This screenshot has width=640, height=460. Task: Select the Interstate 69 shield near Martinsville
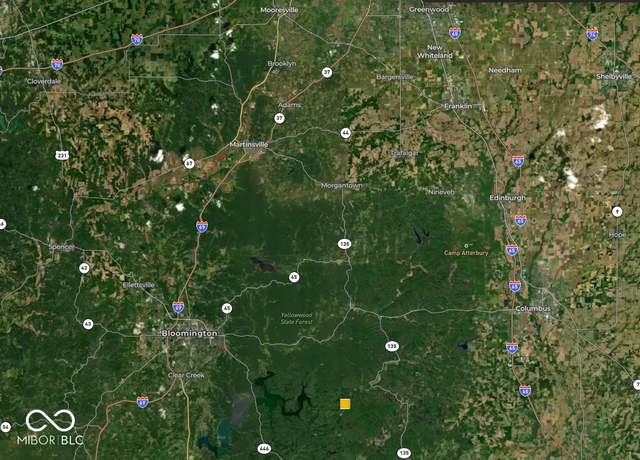pyautogui.click(x=202, y=227)
